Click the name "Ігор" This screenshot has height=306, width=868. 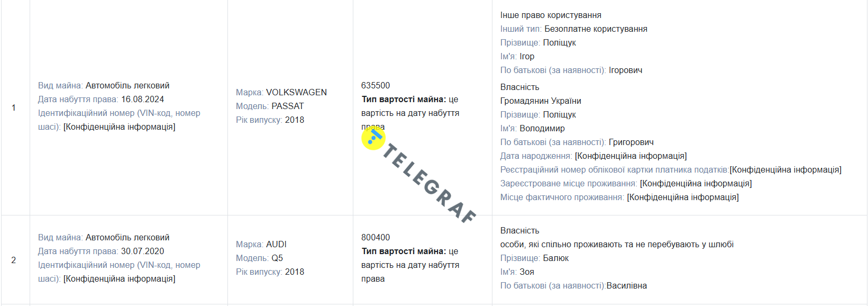click(527, 56)
